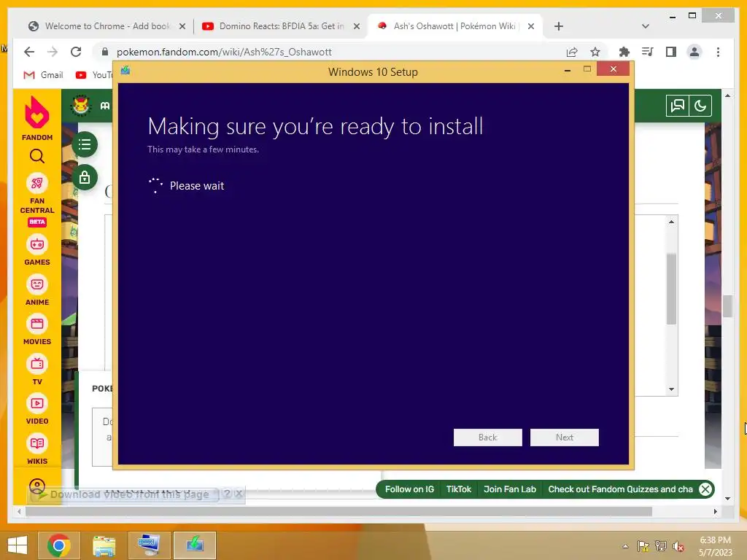Expand Chrome tab search chevron
The width and height of the screenshot is (747, 560).
(x=646, y=26)
